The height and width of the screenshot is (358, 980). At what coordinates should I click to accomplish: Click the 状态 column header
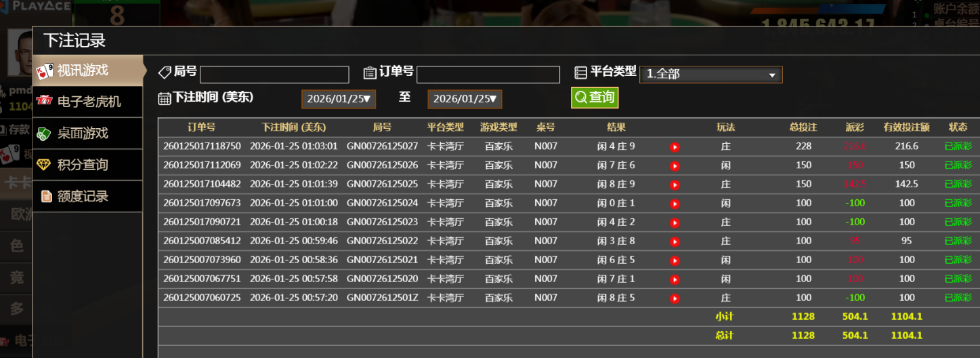tap(958, 127)
